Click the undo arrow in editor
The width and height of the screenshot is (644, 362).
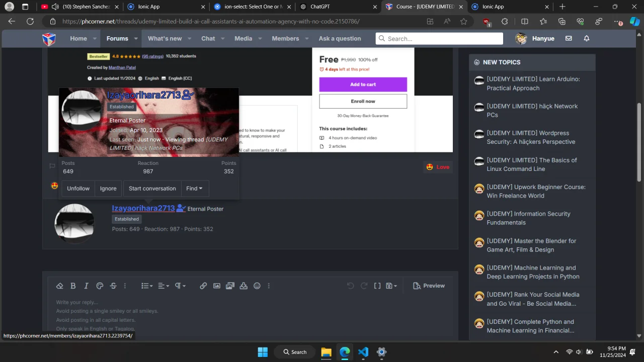(351, 286)
